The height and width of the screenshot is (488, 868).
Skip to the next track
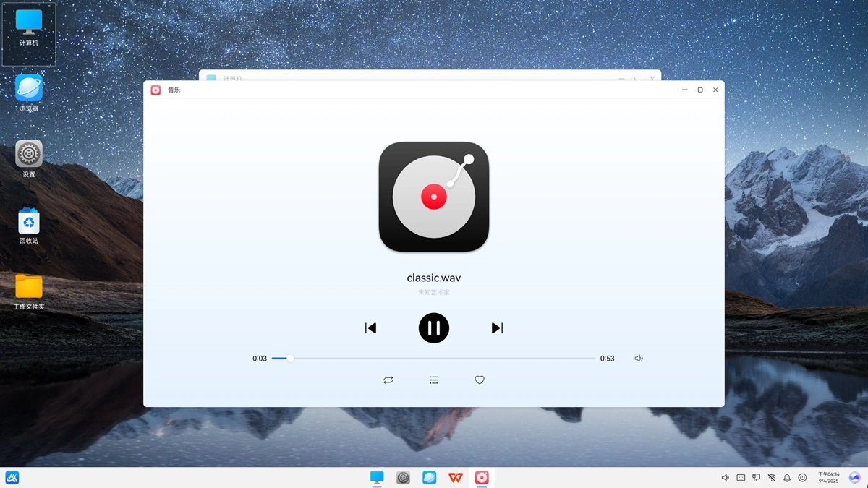pos(497,328)
